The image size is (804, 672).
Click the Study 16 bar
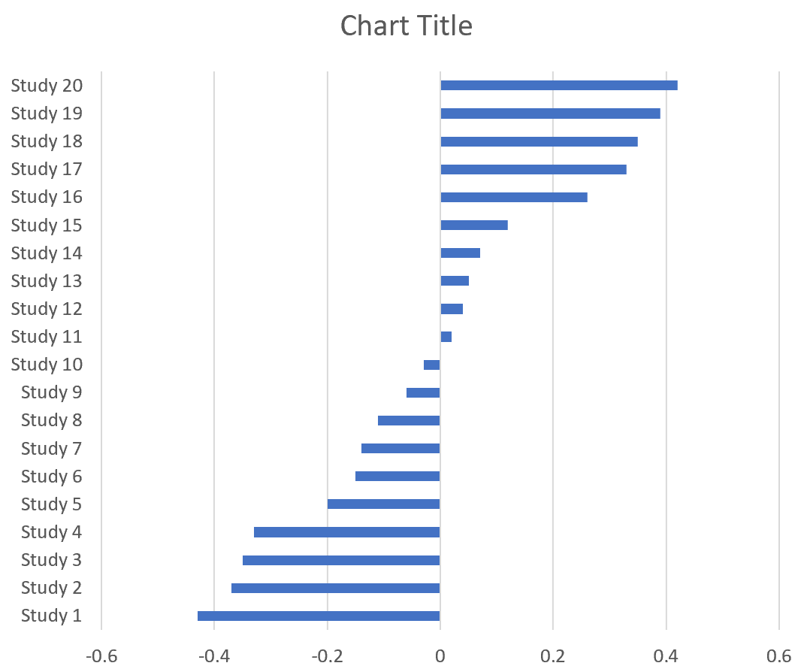pos(513,197)
